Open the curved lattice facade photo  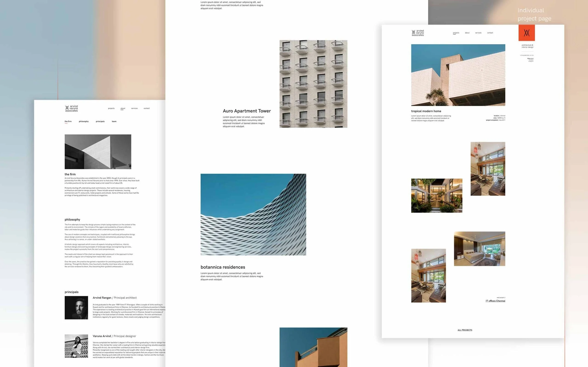[x=253, y=214]
